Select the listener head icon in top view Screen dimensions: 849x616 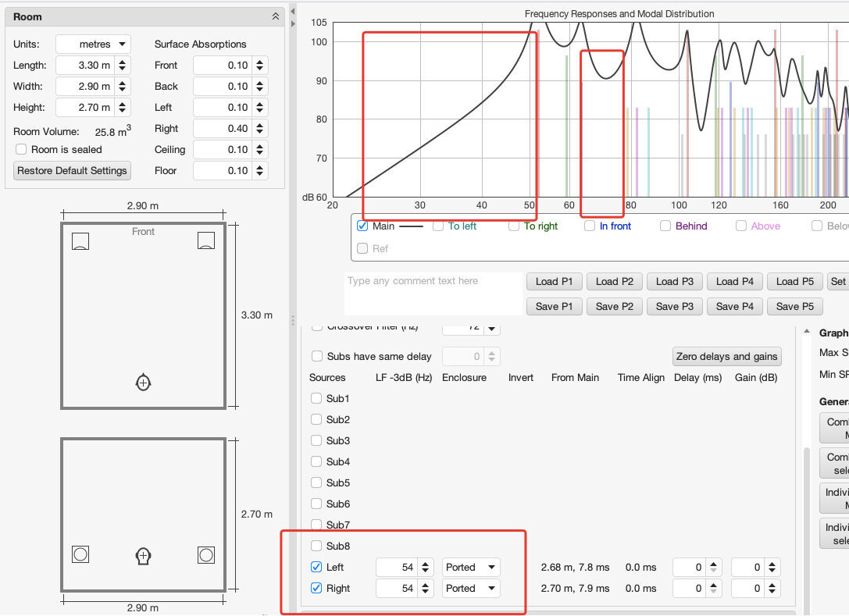pyautogui.click(x=143, y=382)
